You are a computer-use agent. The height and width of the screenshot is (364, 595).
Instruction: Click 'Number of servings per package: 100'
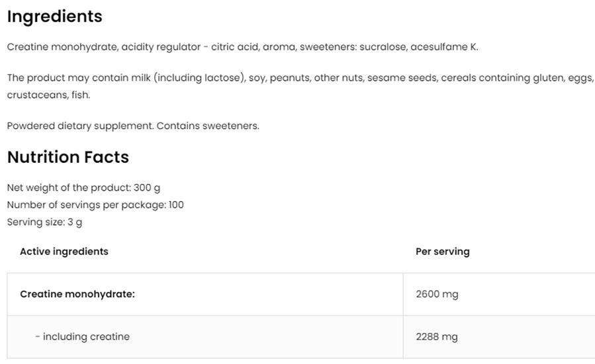tap(95, 205)
